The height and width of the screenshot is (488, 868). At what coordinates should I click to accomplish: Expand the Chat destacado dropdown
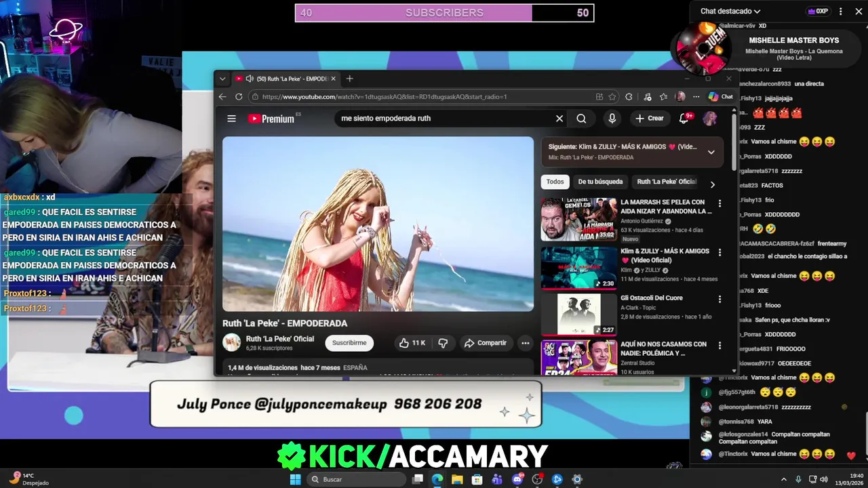[730, 12]
